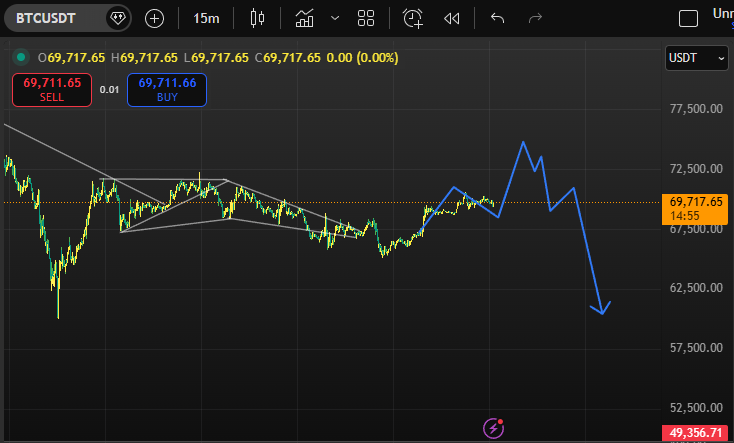This screenshot has width=734, height=443.
Task: Click the red 69,711.65 SELL button
Action: click(x=52, y=90)
